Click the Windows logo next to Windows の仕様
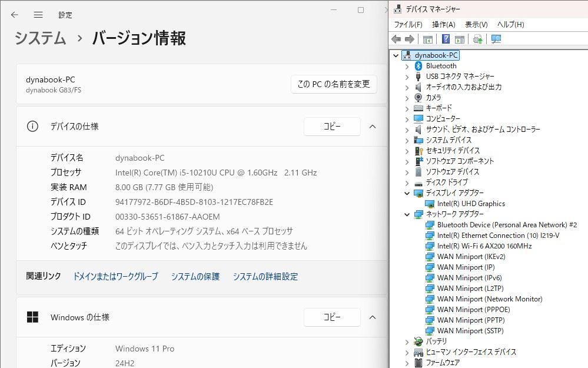Viewport: 588px width, 368px height. pos(32,317)
